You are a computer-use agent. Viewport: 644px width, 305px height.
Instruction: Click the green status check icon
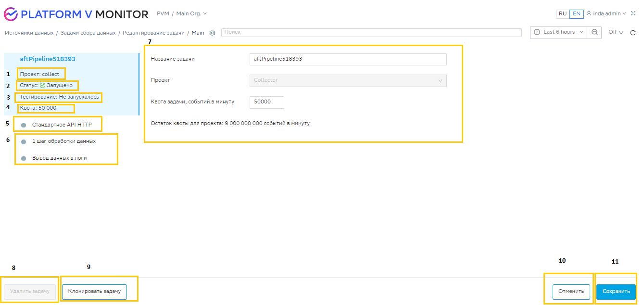coord(42,85)
